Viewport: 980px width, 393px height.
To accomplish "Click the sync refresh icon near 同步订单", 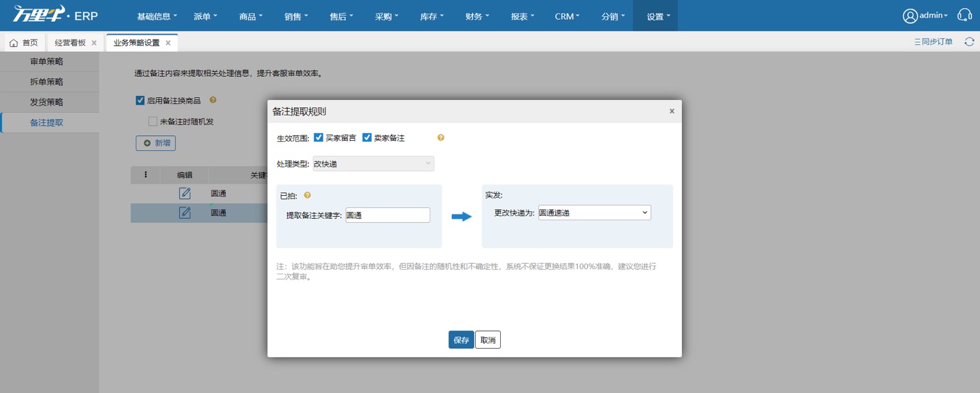I will (x=969, y=41).
